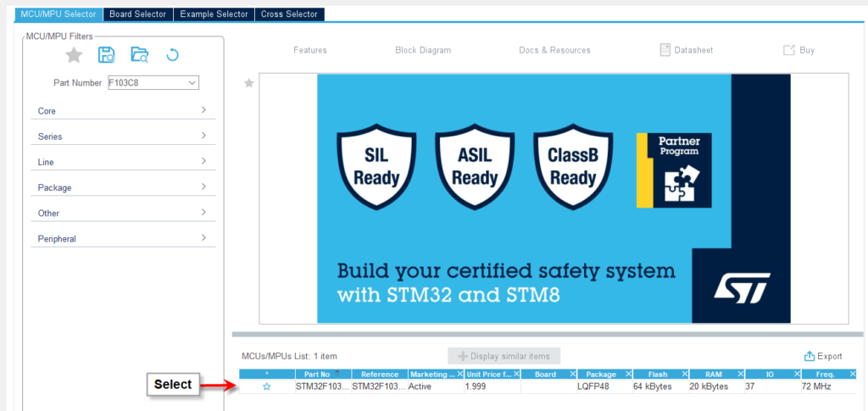Image resolution: width=868 pixels, height=411 pixels.
Task: Click the STM32 safety system banner
Action: (x=554, y=198)
